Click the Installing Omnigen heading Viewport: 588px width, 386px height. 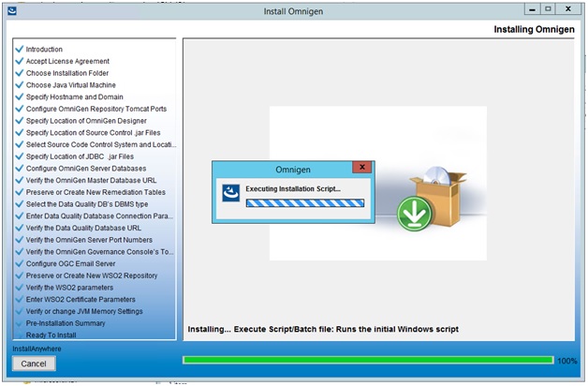click(x=534, y=29)
